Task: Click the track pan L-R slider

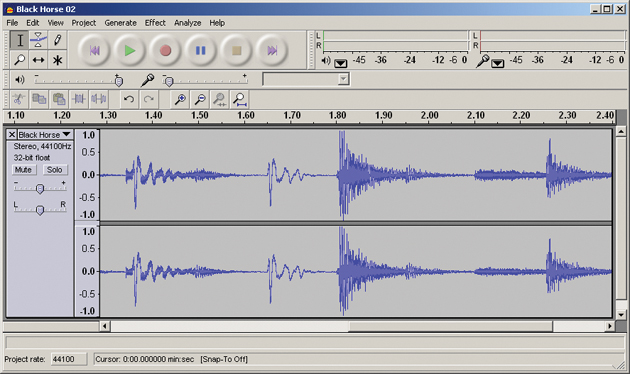Action: point(40,210)
